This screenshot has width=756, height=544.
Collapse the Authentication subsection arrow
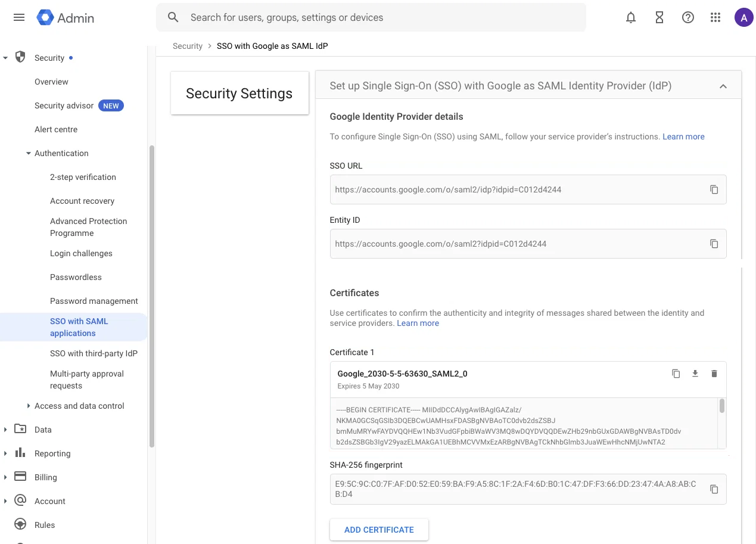click(28, 153)
